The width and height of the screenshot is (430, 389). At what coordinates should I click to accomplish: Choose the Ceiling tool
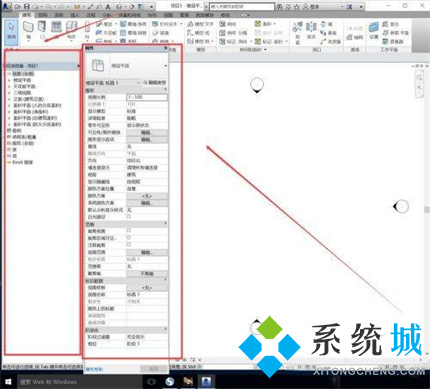click(106, 33)
